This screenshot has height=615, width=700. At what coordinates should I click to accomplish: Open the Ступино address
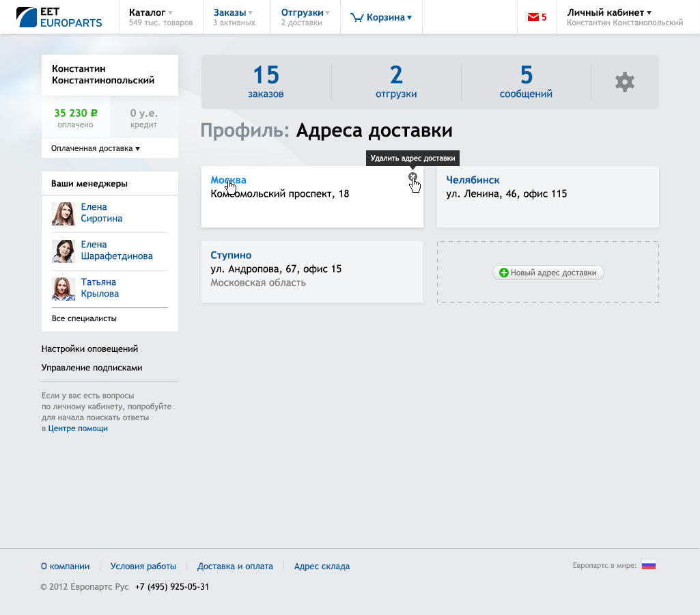click(x=231, y=256)
